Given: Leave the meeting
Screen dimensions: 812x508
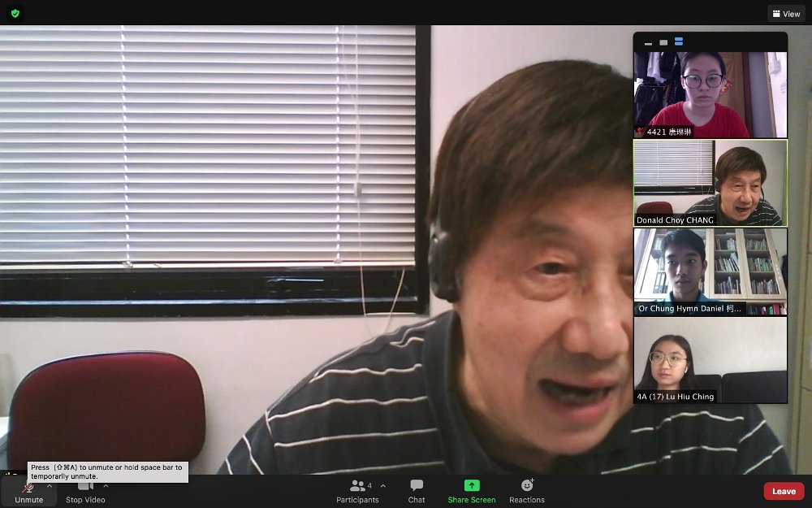Looking at the screenshot, I should point(784,492).
